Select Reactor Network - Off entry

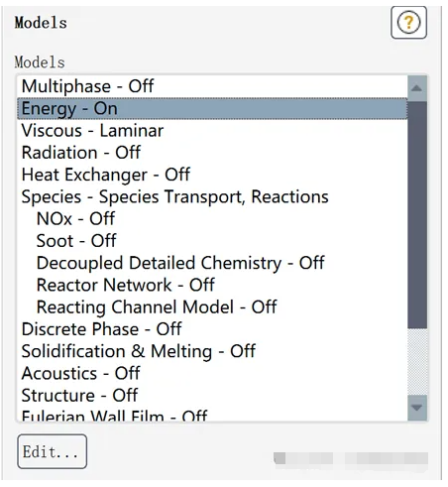[212, 285]
